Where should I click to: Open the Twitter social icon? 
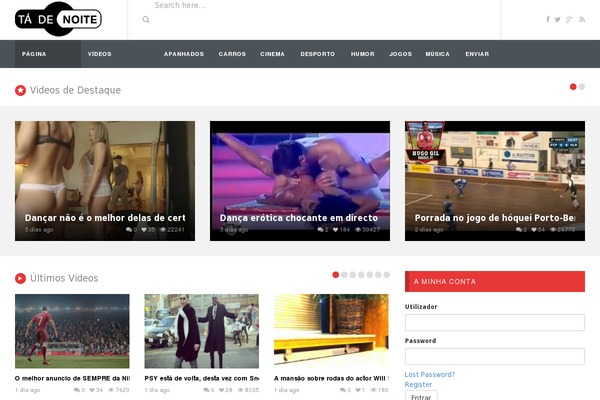558,19
